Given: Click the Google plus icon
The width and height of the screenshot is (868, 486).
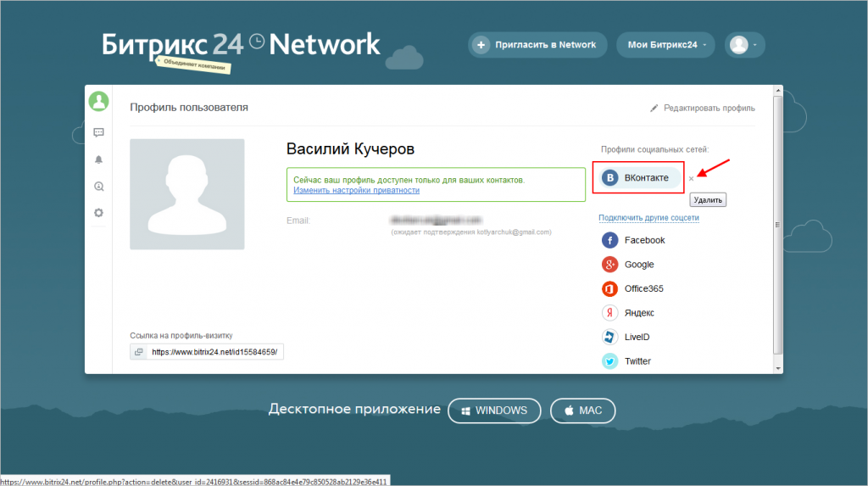Looking at the screenshot, I should point(609,265).
